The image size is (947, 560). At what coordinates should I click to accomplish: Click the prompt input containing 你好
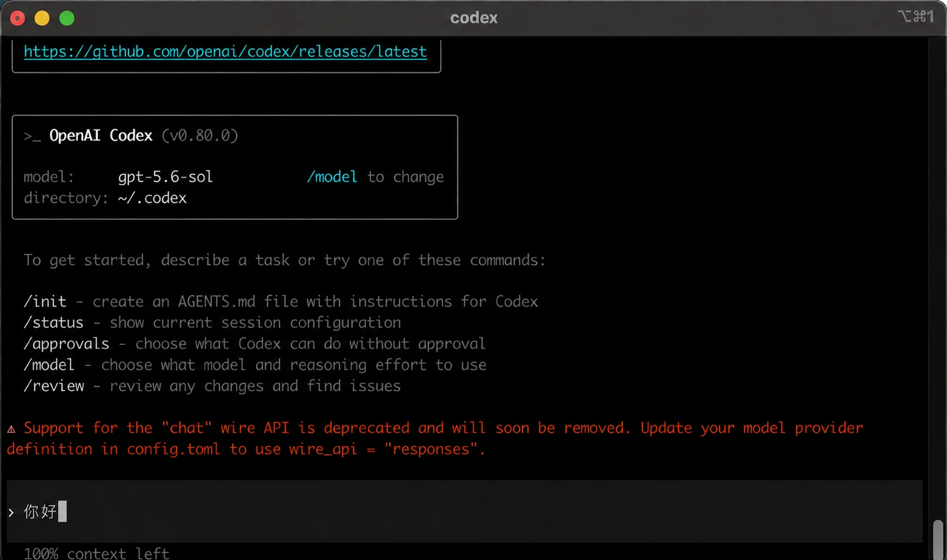point(464,511)
